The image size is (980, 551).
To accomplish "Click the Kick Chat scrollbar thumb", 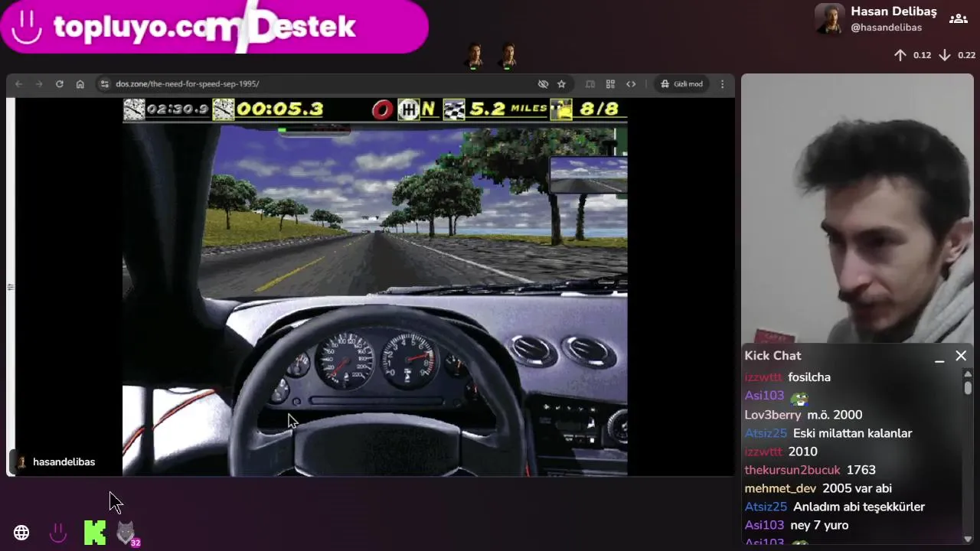I will pos(968,388).
